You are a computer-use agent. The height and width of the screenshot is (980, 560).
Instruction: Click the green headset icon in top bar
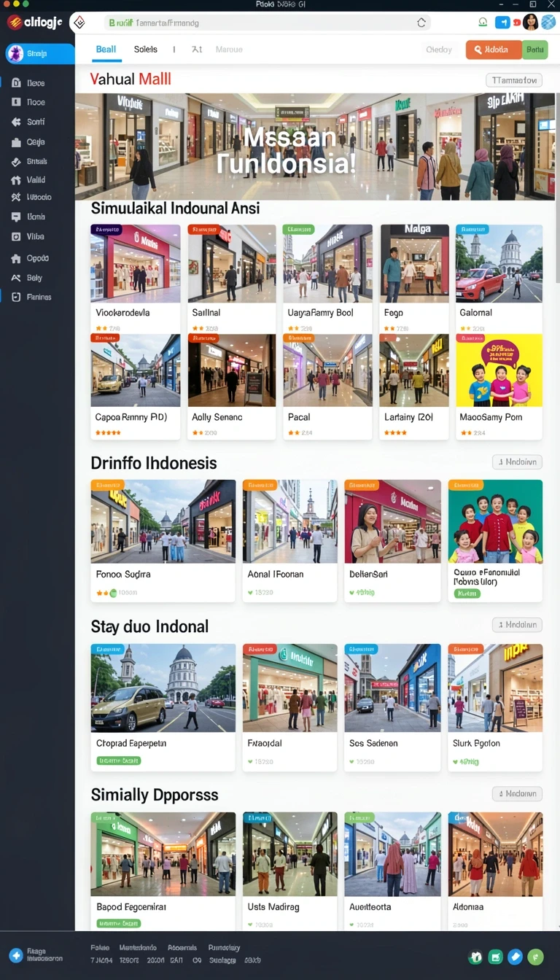482,23
